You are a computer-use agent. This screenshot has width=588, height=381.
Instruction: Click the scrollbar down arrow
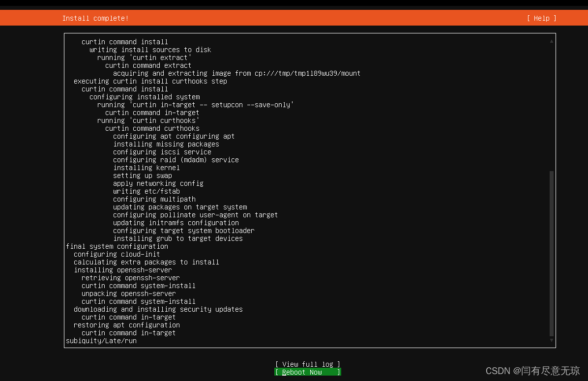coord(551,340)
